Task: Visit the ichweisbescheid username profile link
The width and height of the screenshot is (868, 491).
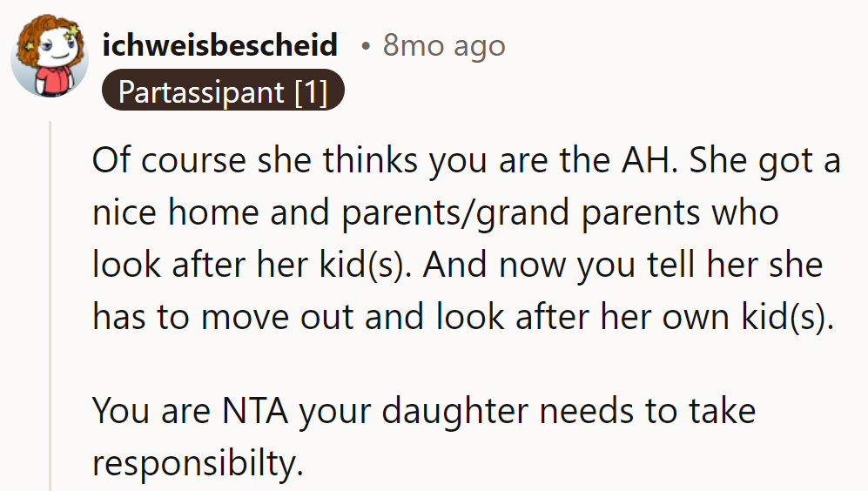Action: [x=219, y=45]
